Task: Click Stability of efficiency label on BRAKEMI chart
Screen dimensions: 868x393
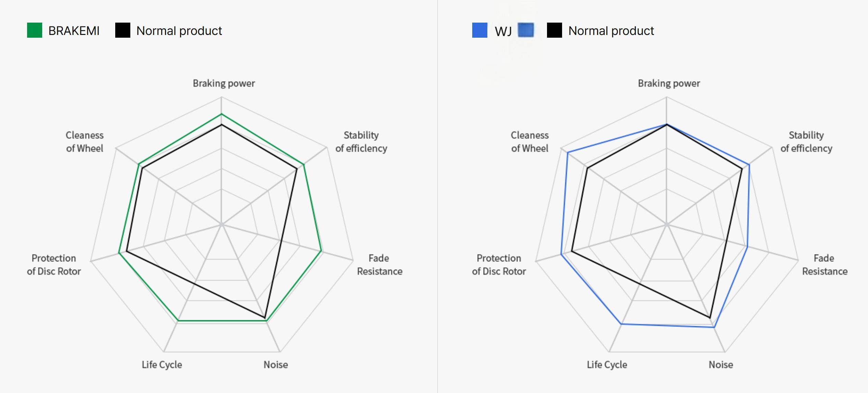Action: 361,142
